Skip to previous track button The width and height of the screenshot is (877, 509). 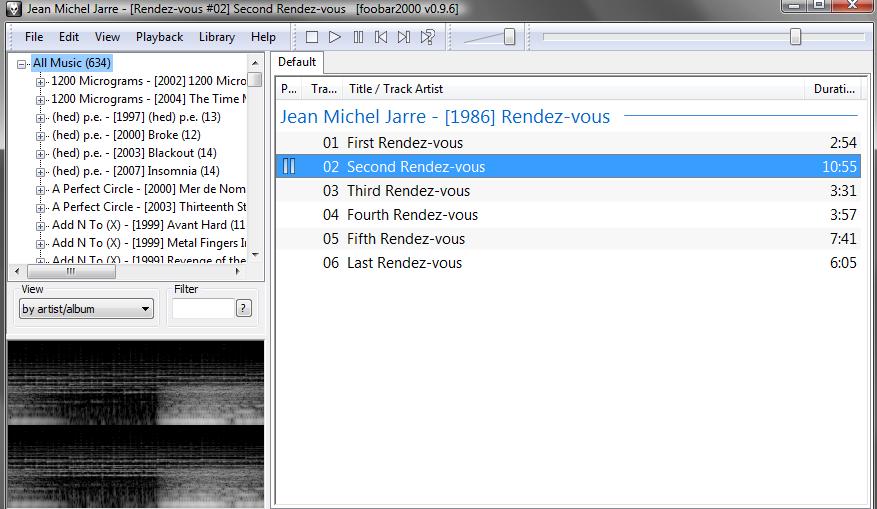coord(381,37)
